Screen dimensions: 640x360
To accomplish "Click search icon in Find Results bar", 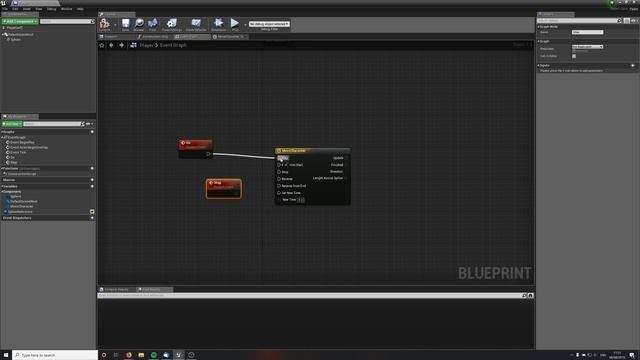I will click(x=524, y=295).
